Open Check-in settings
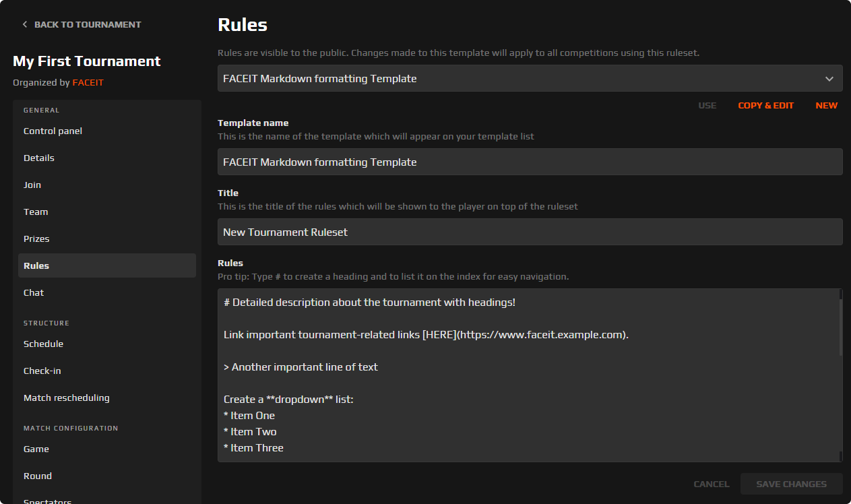Screen dimensions: 851x504 pyautogui.click(x=42, y=371)
